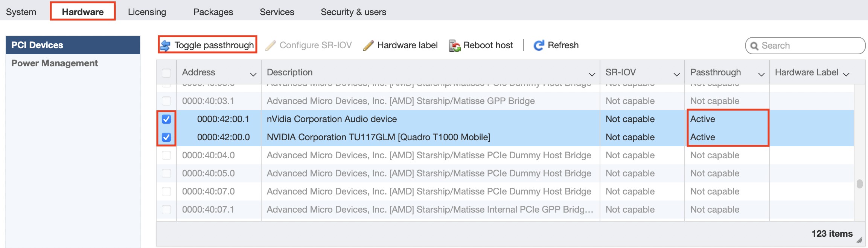The width and height of the screenshot is (868, 248).
Task: Check the box for address 0000:40:07.0
Action: [166, 191]
